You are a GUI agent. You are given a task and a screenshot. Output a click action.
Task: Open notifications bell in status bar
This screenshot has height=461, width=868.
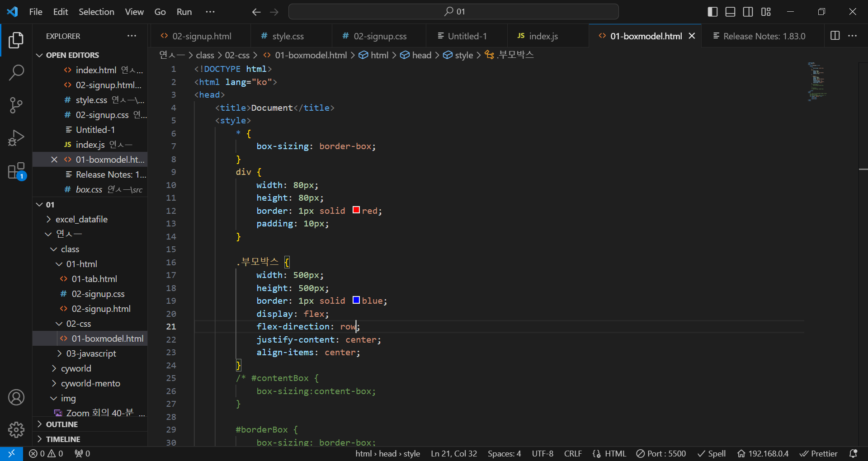[854, 453]
